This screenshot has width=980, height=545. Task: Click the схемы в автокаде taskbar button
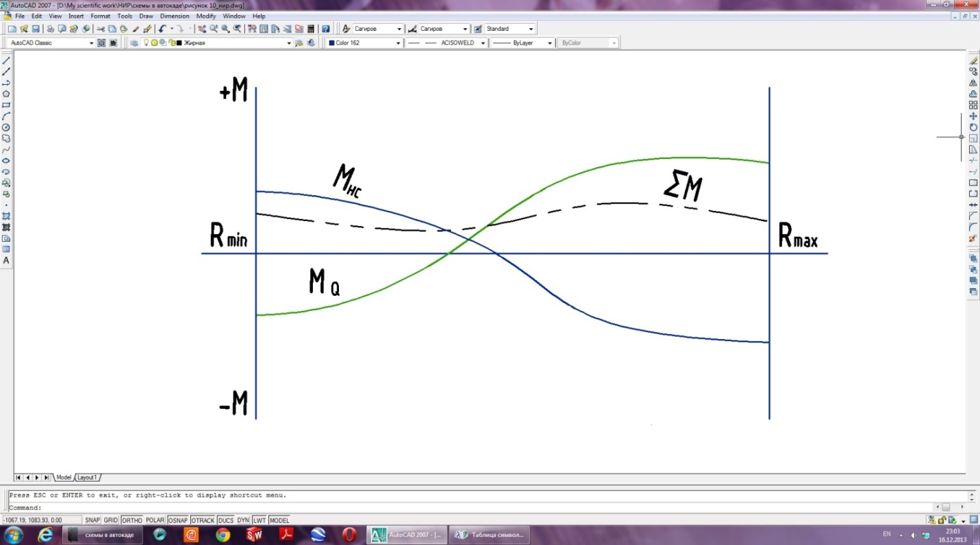coord(103,535)
